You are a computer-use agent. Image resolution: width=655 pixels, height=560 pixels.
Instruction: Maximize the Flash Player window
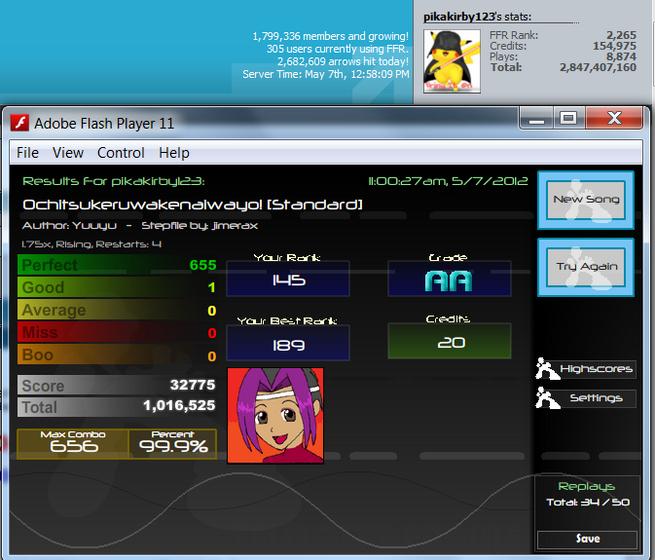point(569,119)
